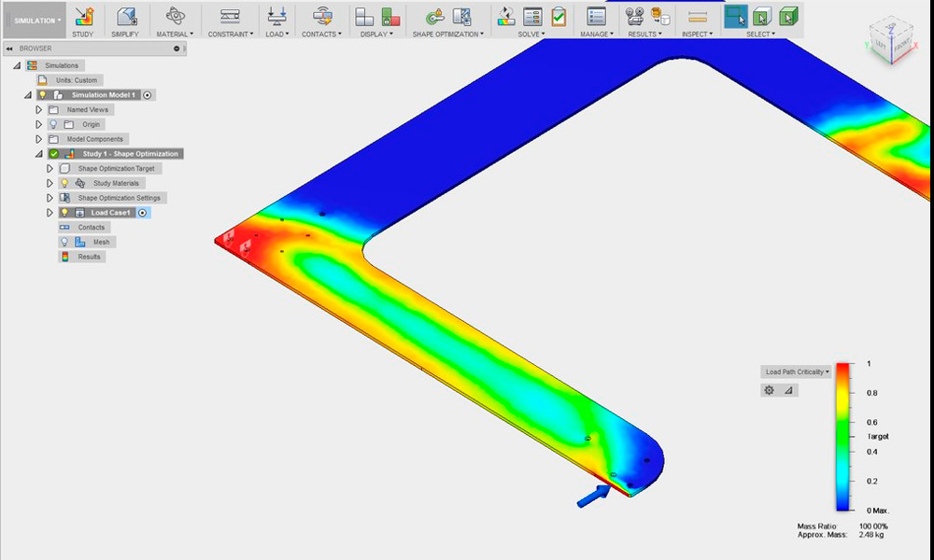Viewport: 934px width, 560px height.
Task: Click the round options dot in the Browser header
Action: (177, 49)
